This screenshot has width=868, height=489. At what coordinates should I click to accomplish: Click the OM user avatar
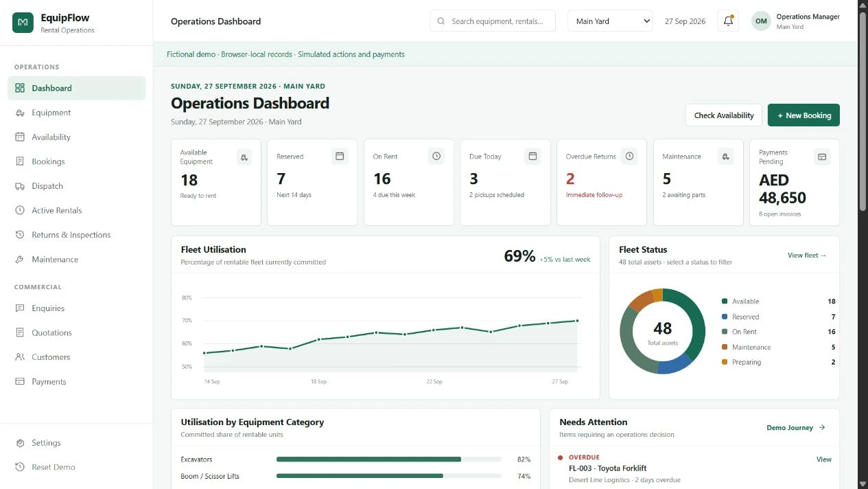click(761, 21)
